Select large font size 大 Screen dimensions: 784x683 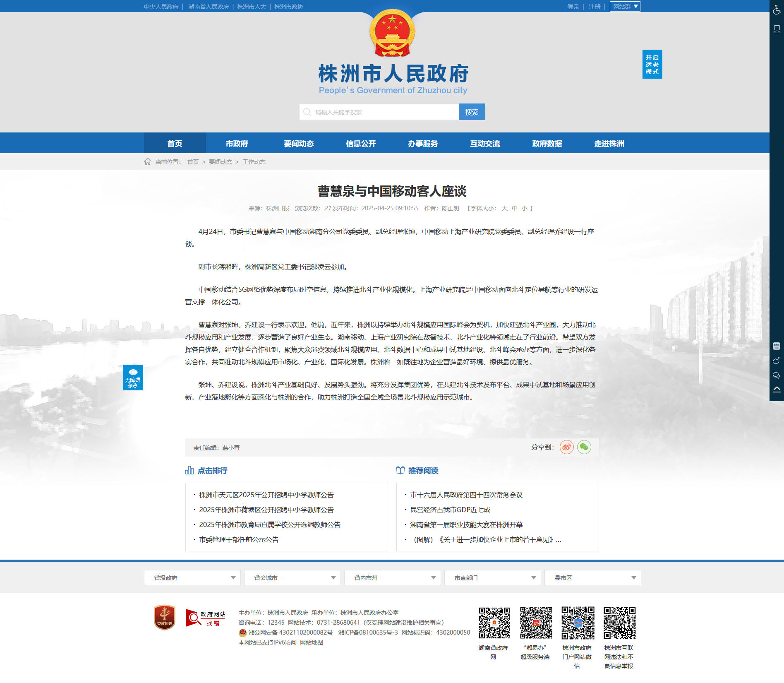[504, 208]
